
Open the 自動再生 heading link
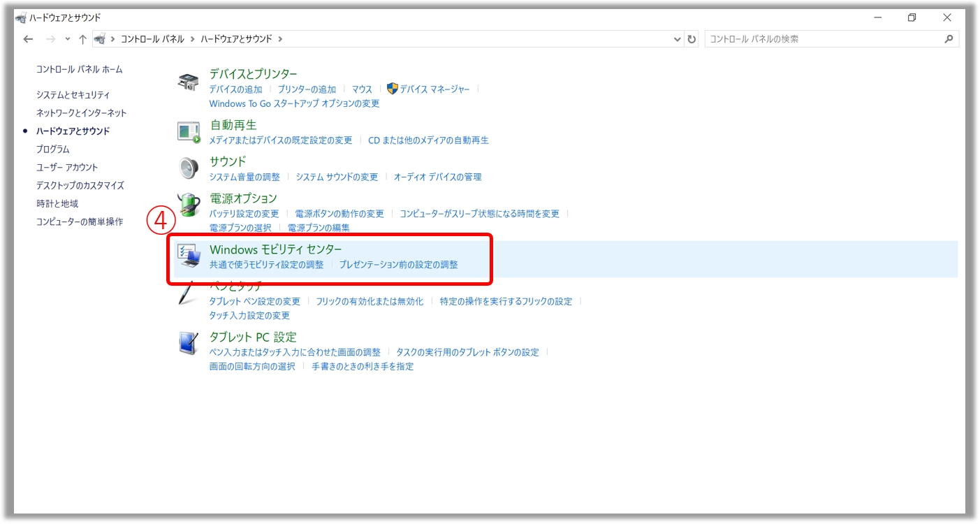click(x=233, y=125)
